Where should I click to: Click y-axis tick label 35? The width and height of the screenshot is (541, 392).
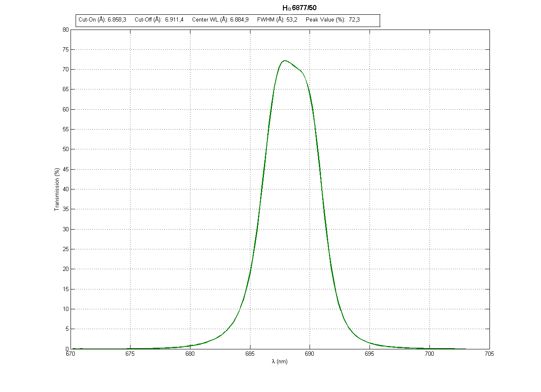(x=65, y=209)
